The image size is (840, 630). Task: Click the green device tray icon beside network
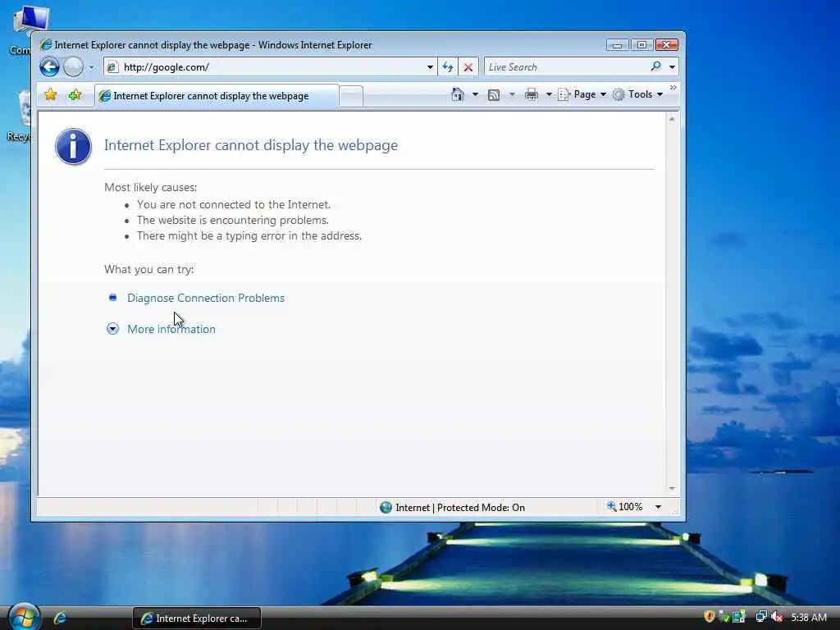(739, 617)
